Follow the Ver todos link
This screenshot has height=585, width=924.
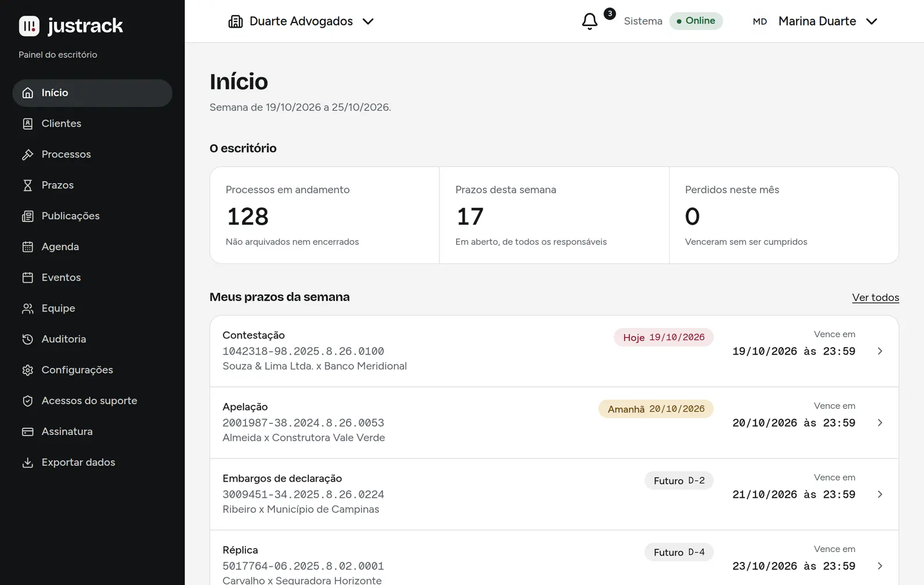[x=875, y=297]
